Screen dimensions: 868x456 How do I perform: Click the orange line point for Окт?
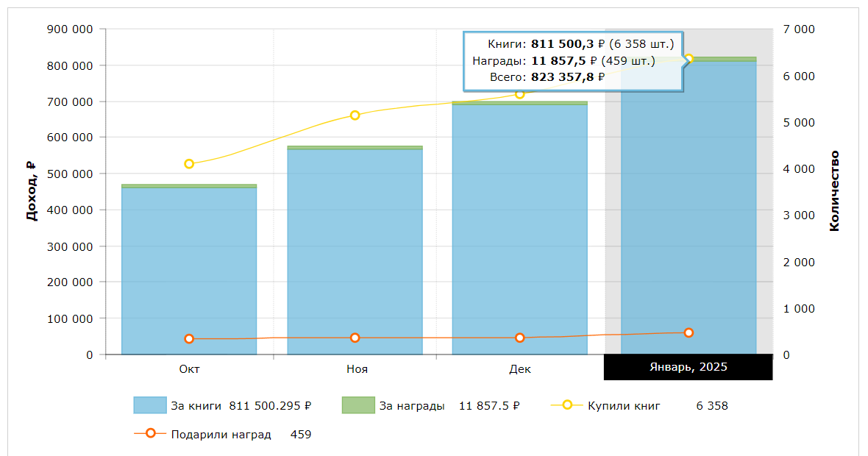pyautogui.click(x=189, y=338)
